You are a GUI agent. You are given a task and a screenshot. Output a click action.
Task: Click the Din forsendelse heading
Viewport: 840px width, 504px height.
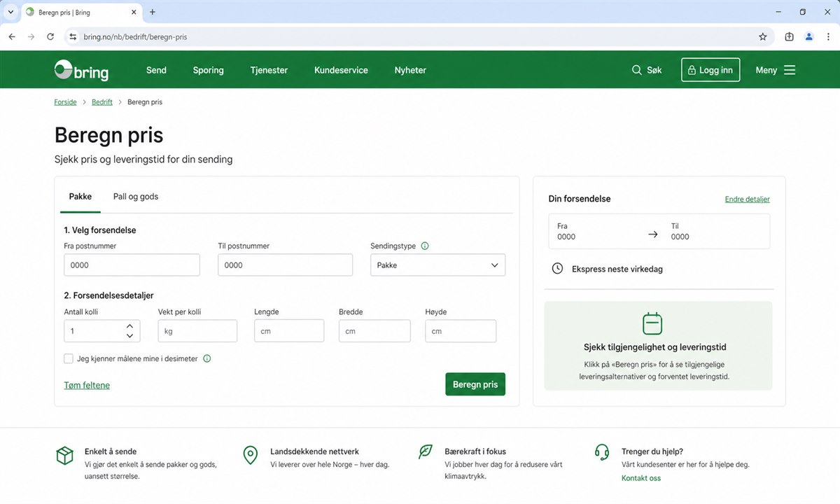click(580, 199)
